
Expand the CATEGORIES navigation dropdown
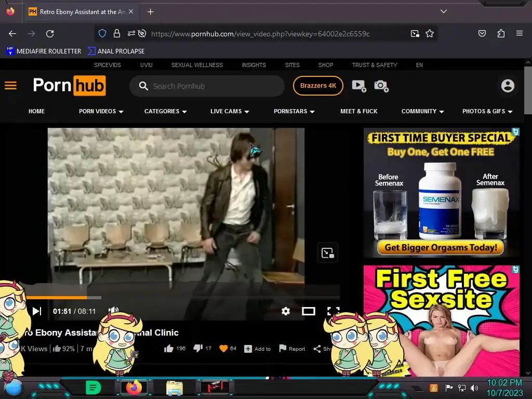point(166,111)
